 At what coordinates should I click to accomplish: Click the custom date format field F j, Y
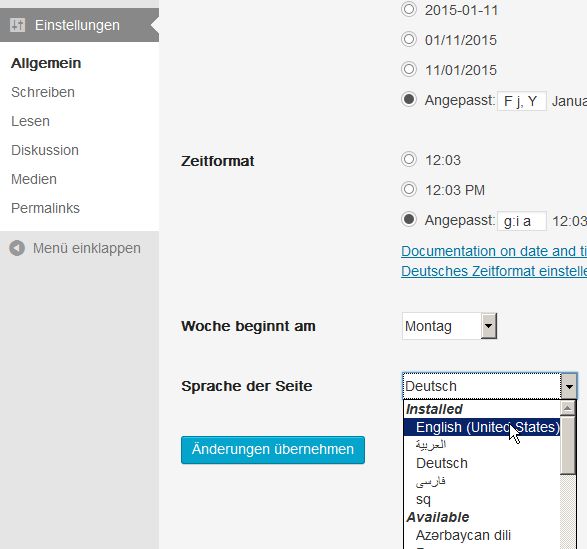[521, 101]
